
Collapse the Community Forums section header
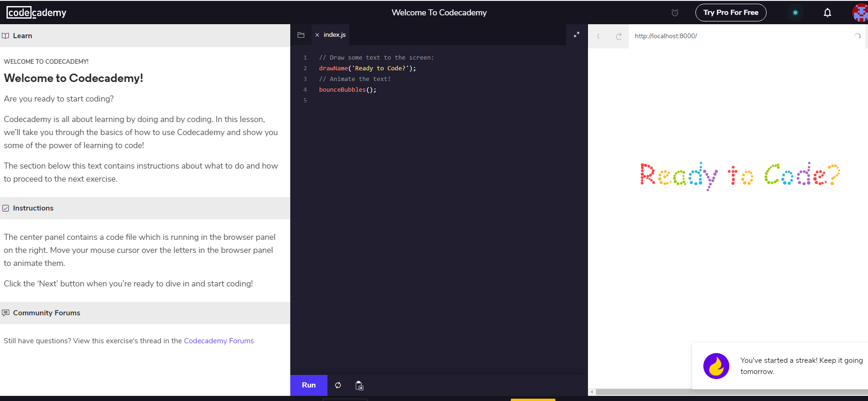pos(145,313)
